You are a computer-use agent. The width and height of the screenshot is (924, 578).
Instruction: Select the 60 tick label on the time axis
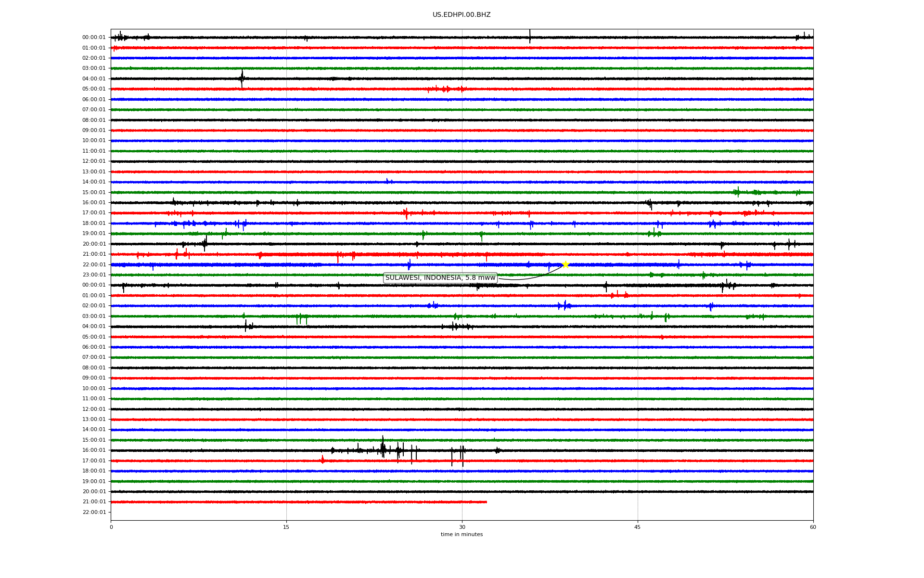click(813, 527)
